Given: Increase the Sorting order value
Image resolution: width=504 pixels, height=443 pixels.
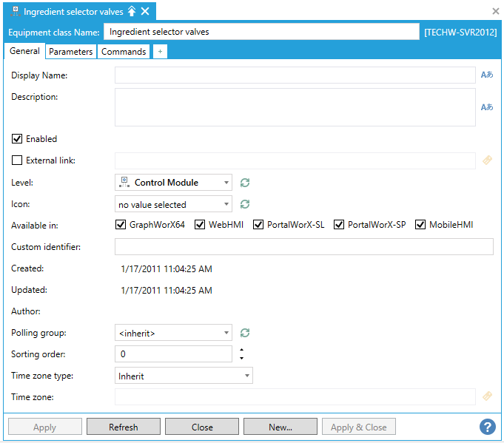Looking at the screenshot, I should click(241, 350).
